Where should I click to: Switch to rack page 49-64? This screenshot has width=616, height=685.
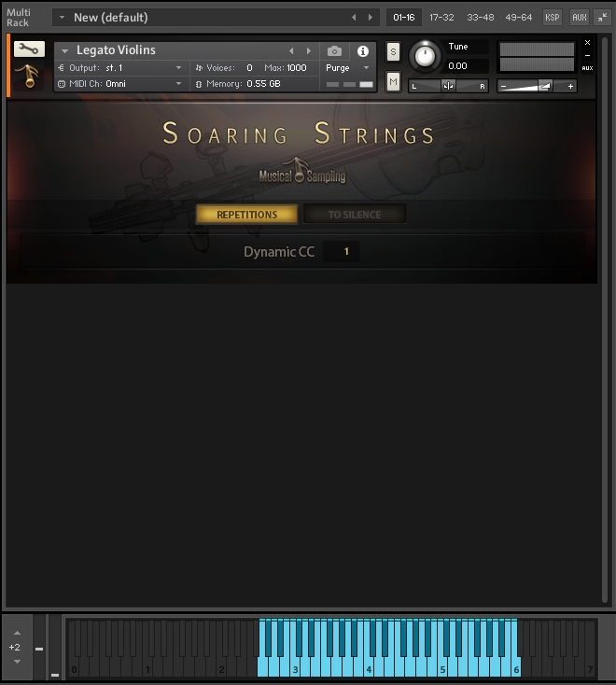[519, 17]
